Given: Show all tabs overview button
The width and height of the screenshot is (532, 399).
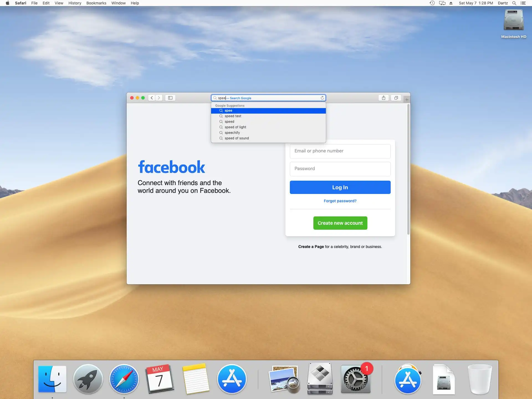Looking at the screenshot, I should [396, 98].
